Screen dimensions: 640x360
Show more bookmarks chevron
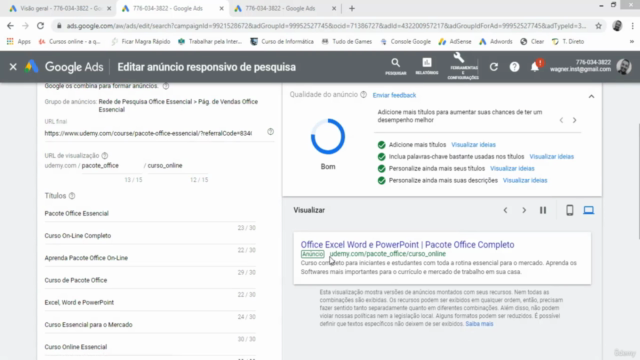click(x=631, y=42)
